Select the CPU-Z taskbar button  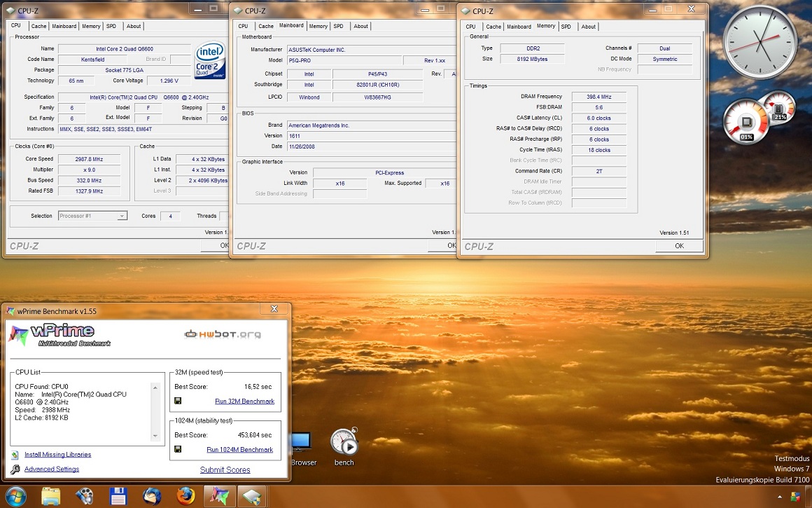[252, 497]
